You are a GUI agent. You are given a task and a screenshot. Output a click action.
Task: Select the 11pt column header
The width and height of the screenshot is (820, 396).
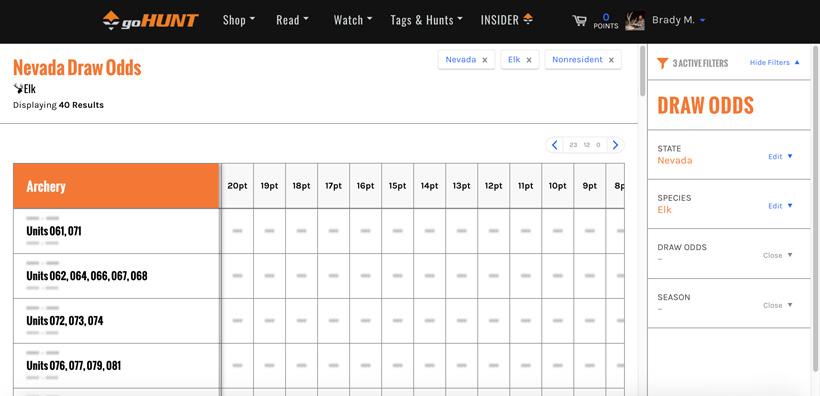coord(526,186)
